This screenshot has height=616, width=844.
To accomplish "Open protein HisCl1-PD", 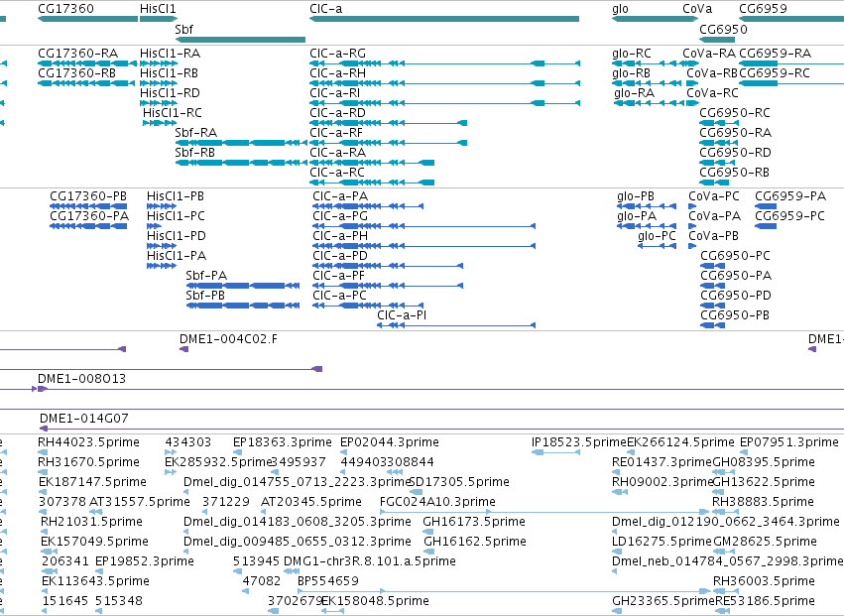I will [176, 236].
